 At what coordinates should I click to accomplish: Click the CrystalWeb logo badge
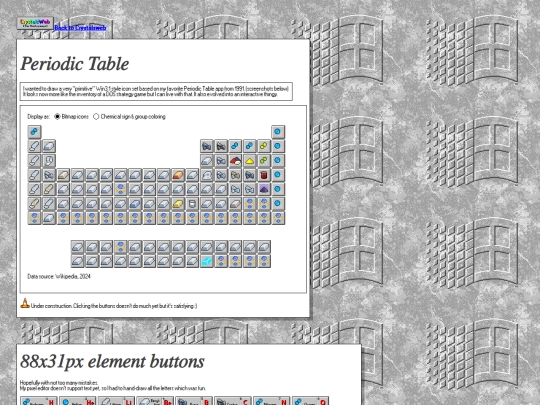(x=35, y=23)
